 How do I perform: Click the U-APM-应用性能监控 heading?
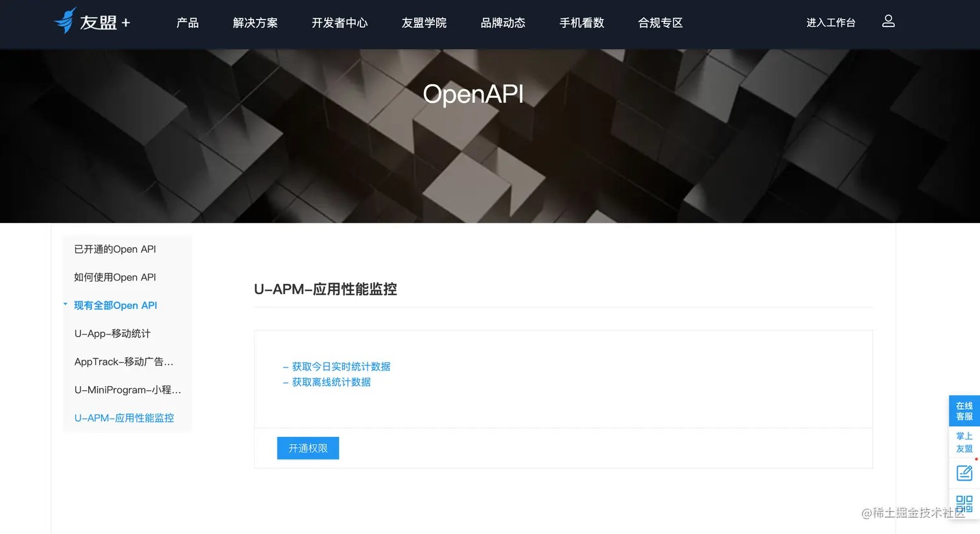point(325,289)
